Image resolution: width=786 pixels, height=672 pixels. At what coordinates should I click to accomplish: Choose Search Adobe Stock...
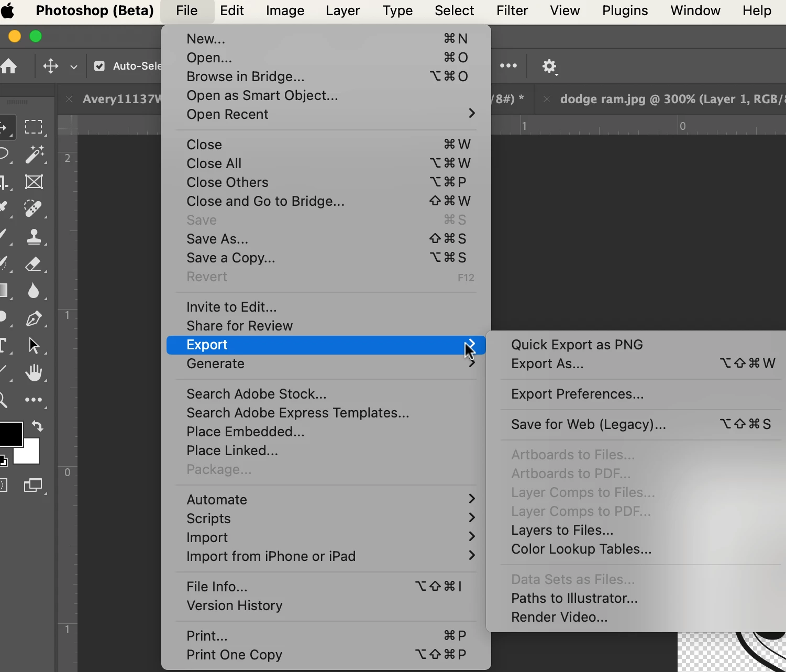(x=326, y=394)
